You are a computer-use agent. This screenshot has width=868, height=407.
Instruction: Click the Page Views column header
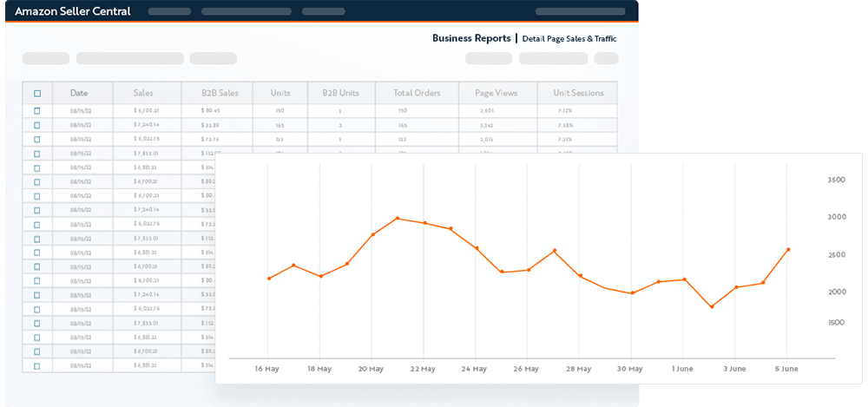[496, 93]
